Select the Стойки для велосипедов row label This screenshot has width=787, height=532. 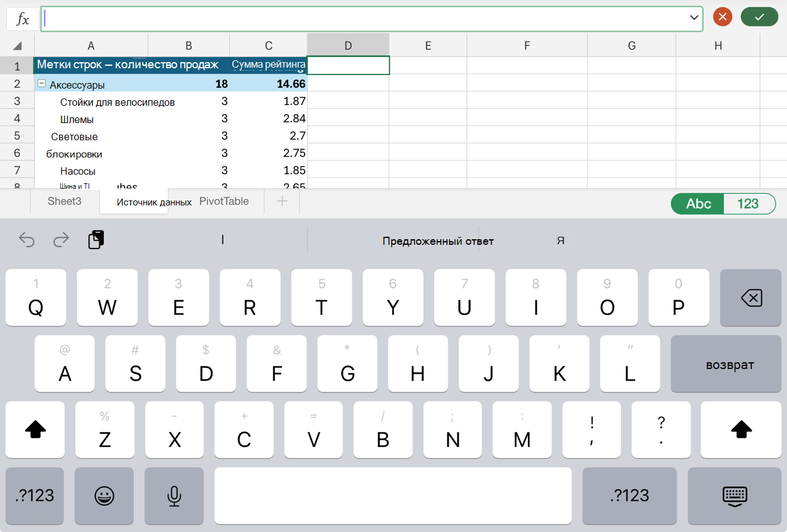point(117,102)
